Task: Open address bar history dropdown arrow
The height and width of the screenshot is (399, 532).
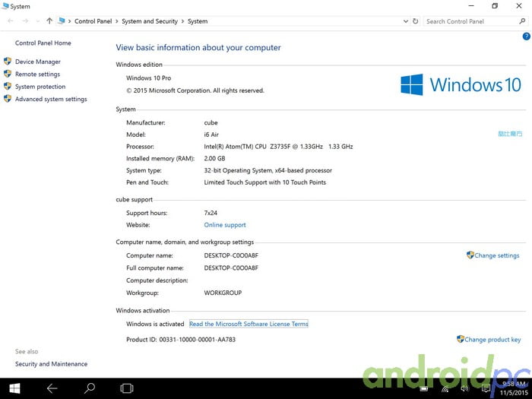Action: (405, 21)
